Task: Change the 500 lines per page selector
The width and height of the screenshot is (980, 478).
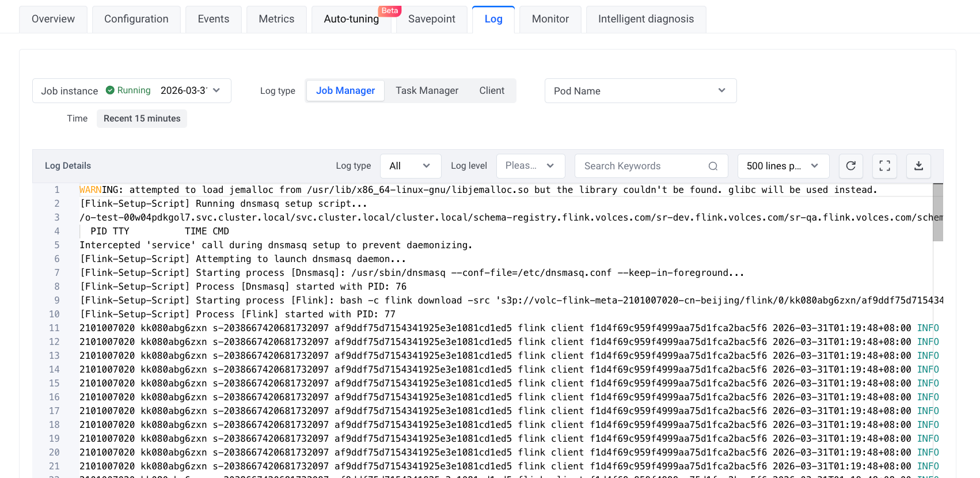Action: pos(783,166)
